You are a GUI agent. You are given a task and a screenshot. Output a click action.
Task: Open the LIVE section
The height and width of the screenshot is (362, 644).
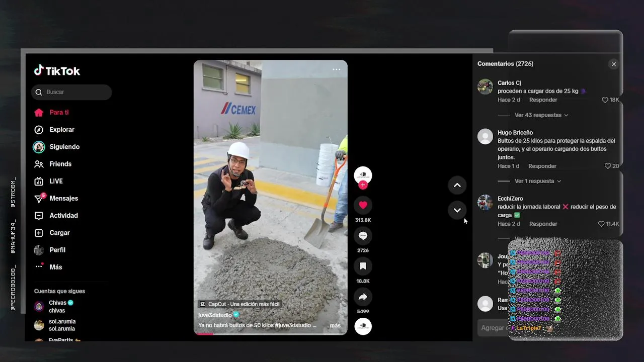tap(56, 181)
